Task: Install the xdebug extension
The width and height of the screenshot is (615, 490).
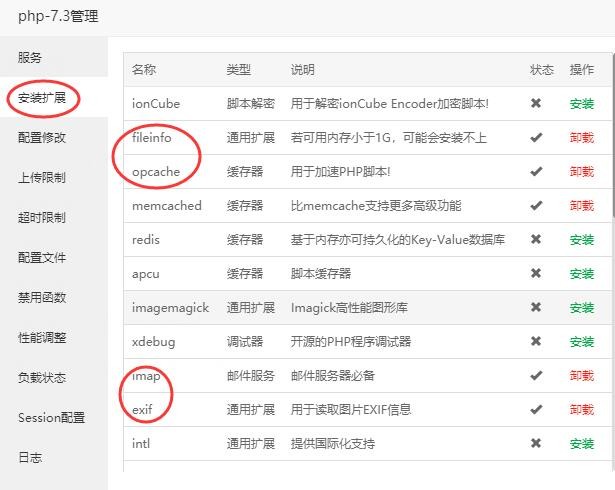Action: pyautogui.click(x=582, y=342)
